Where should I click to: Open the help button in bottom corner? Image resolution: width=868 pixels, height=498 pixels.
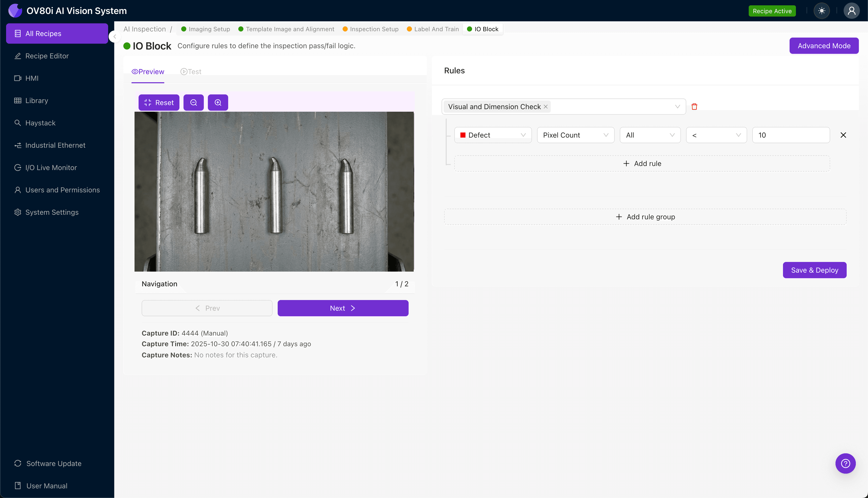[845, 463]
